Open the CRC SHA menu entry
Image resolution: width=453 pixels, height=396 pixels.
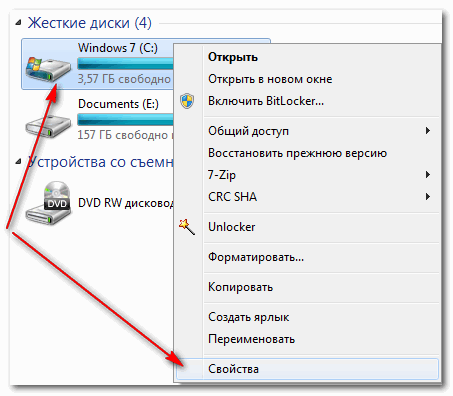pos(307,197)
